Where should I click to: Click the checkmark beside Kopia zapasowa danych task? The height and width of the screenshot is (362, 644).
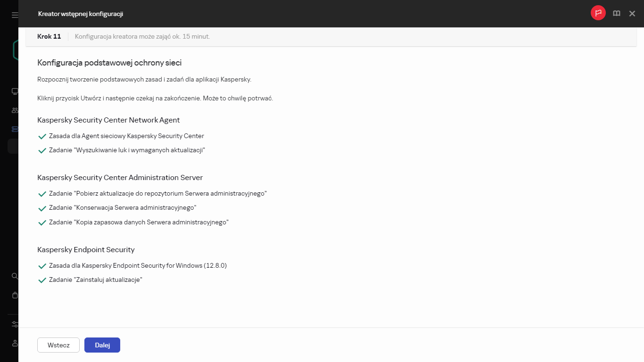pyautogui.click(x=42, y=222)
